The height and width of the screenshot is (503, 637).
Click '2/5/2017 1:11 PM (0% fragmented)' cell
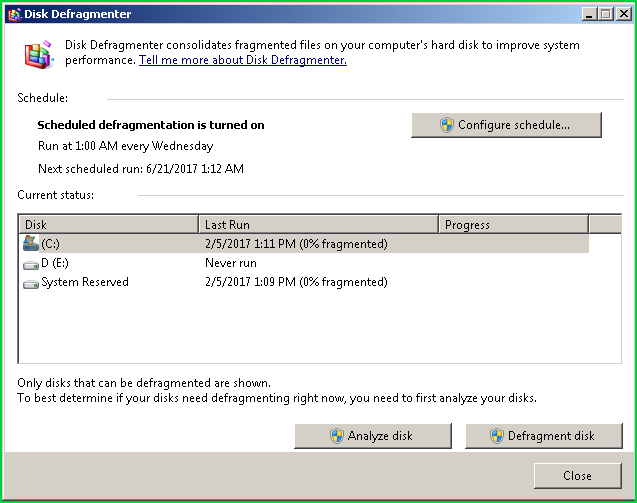pyautogui.click(x=296, y=244)
